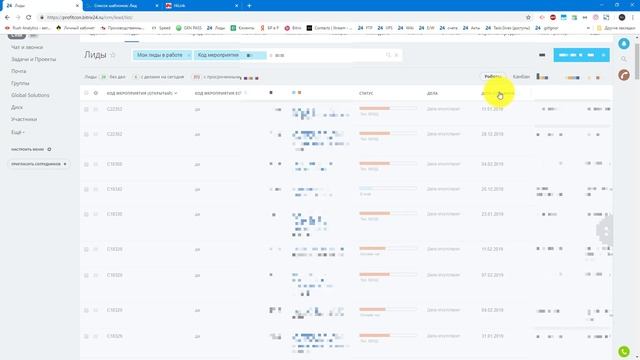Click the Статус column header
This screenshot has width=640, height=360.
point(366,93)
